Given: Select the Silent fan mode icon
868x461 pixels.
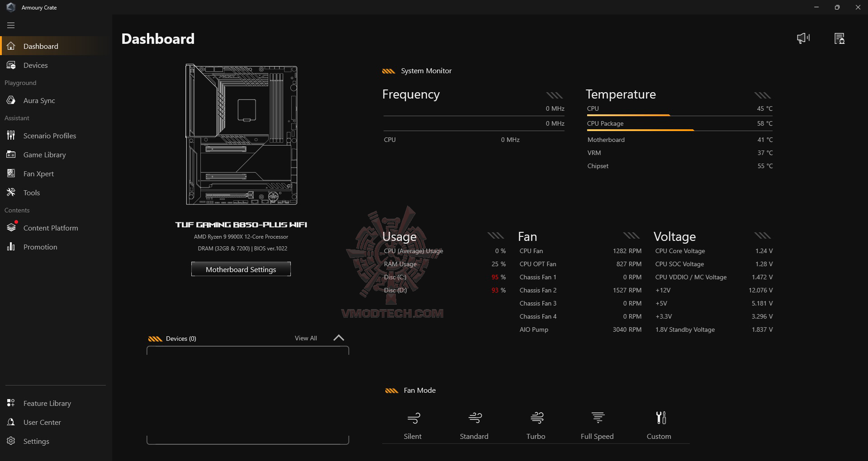Looking at the screenshot, I should click(413, 418).
